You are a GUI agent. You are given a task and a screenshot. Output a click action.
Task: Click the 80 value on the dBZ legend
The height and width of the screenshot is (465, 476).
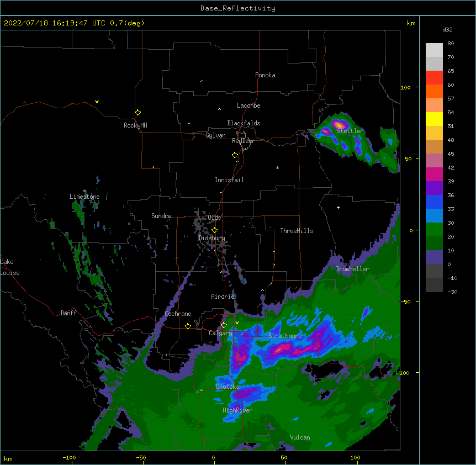tap(451, 44)
